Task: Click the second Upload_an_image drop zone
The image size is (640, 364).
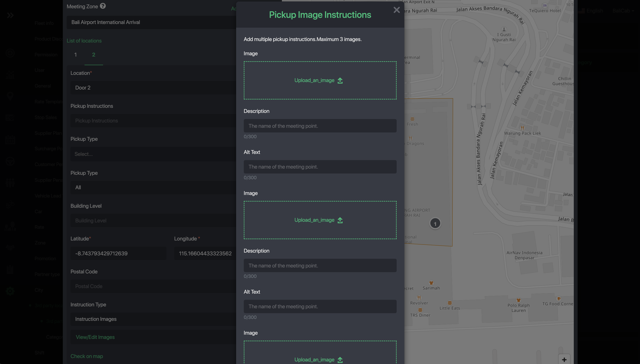Action: [320, 220]
